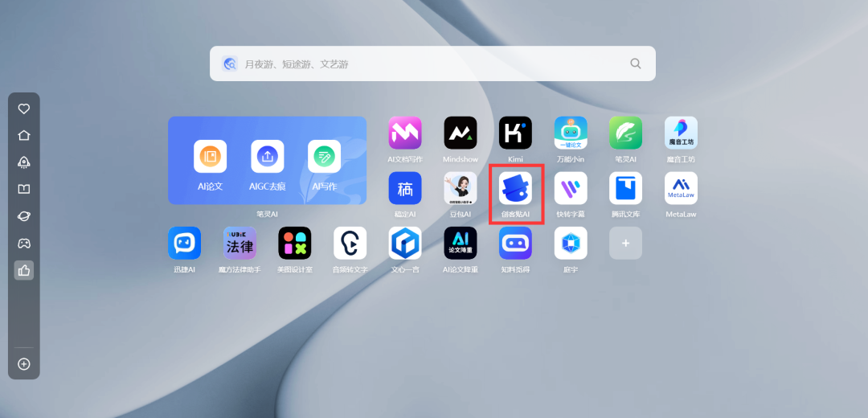Select the rocket sidebar tab
The height and width of the screenshot is (418, 868).
point(24,162)
